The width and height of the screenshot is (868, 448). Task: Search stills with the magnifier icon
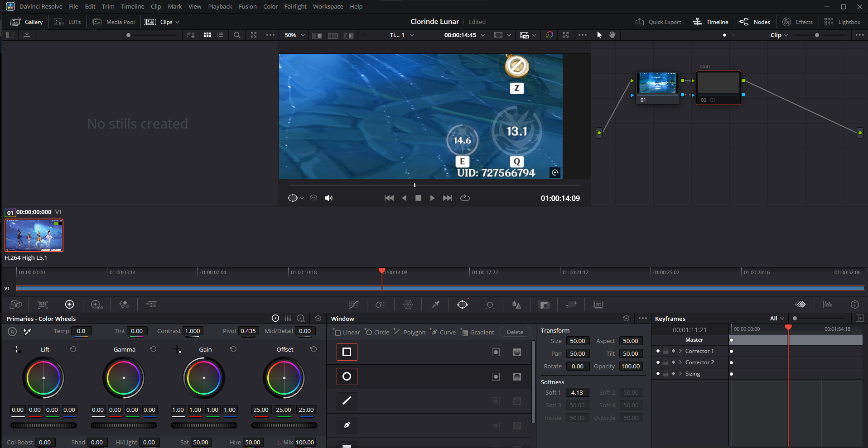[237, 35]
